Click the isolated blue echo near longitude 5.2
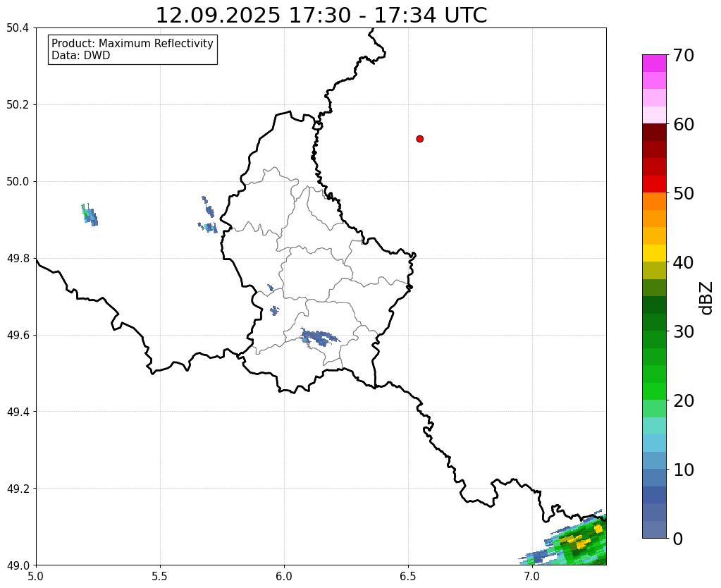 click(90, 215)
